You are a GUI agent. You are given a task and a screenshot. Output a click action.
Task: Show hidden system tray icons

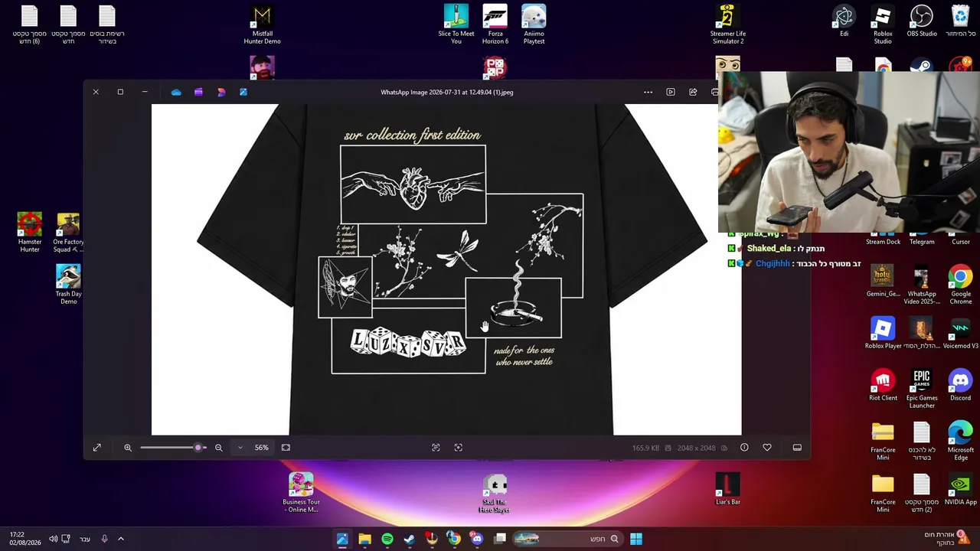[x=120, y=539]
